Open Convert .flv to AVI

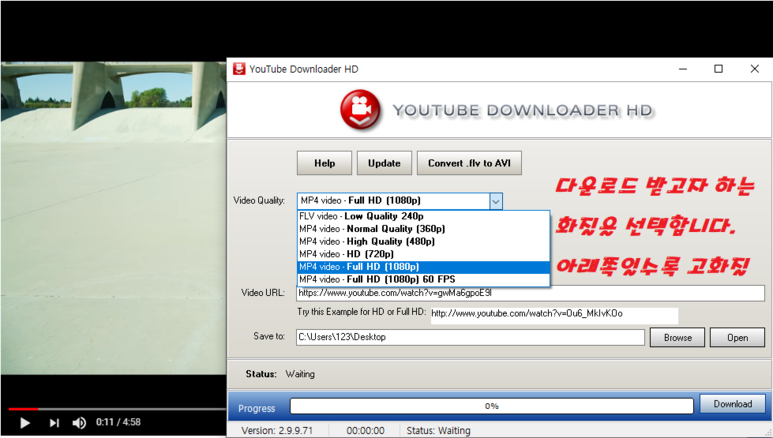click(x=469, y=163)
